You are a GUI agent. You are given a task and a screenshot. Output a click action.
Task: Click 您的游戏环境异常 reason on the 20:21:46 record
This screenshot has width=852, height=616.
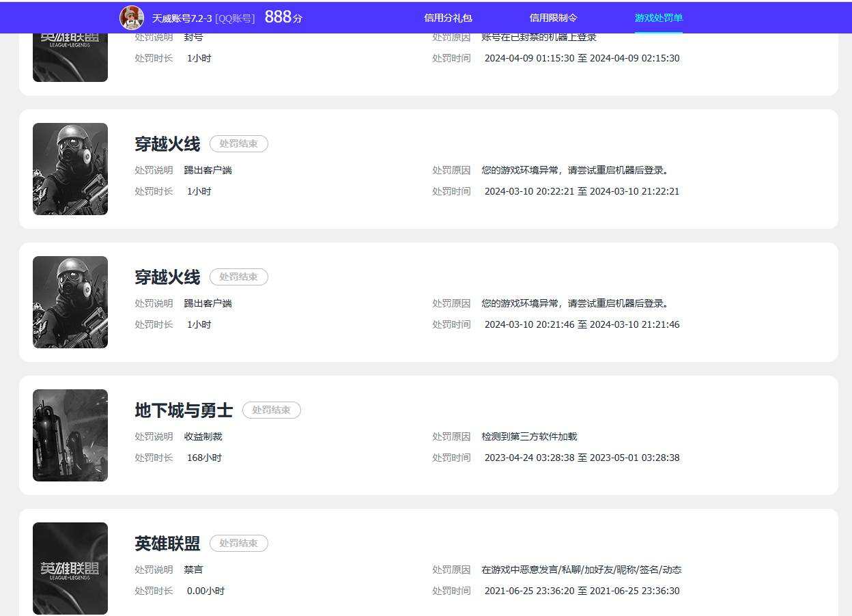point(576,303)
